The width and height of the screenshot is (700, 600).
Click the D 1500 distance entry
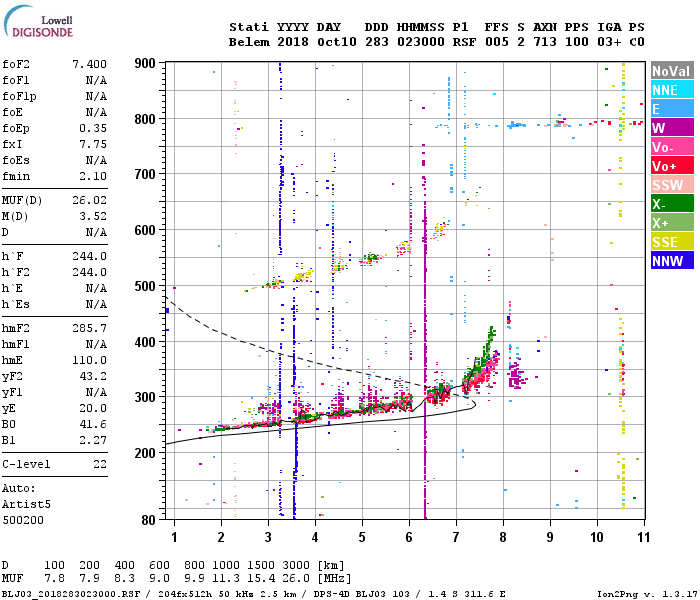261,566
